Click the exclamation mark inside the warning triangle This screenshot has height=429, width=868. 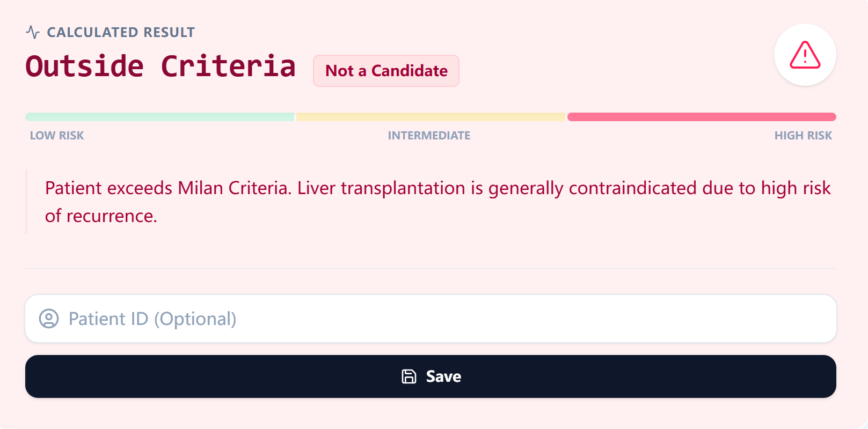[x=805, y=56]
